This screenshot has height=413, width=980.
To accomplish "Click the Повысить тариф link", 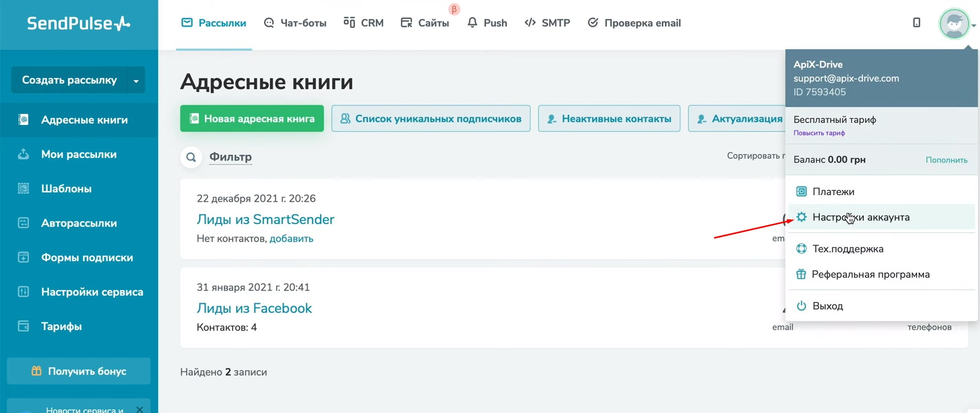I will (819, 133).
